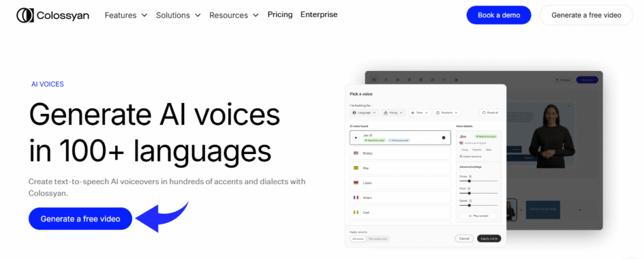
Task: Click the American English flag in Voice details
Action: tap(461, 143)
